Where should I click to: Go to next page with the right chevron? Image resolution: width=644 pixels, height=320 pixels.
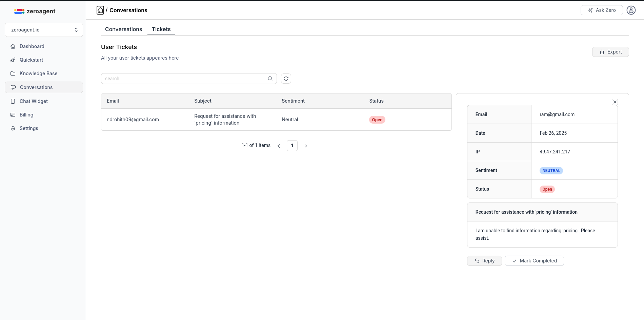[x=305, y=146]
